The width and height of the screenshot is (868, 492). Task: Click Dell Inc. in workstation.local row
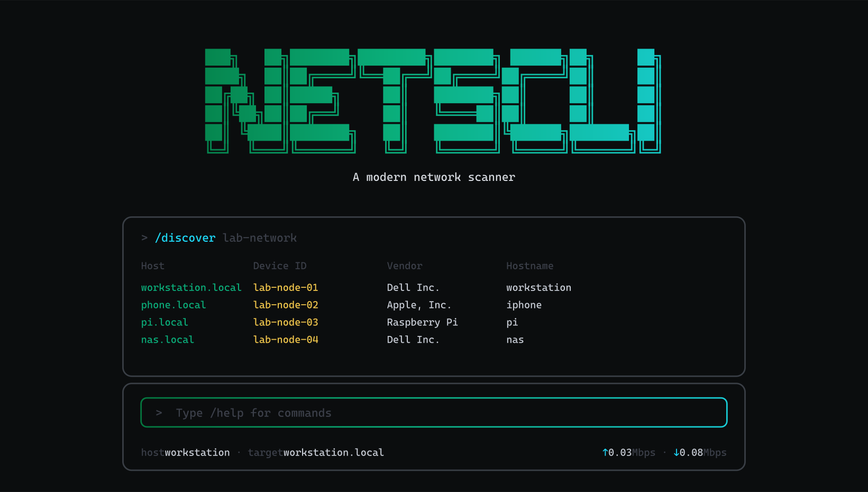click(413, 288)
